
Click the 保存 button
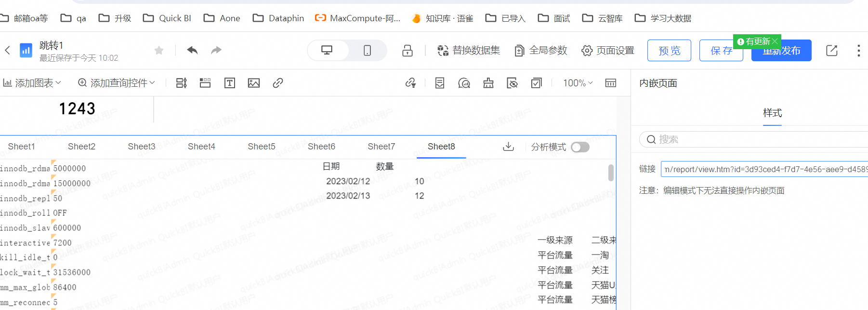[720, 51]
